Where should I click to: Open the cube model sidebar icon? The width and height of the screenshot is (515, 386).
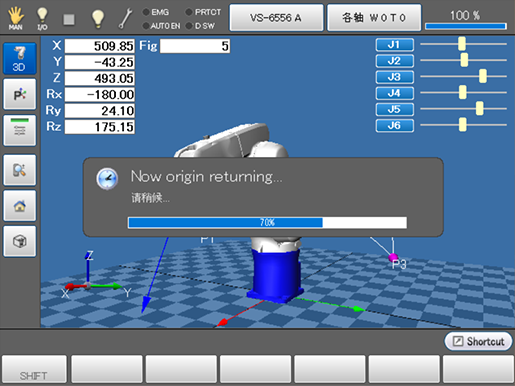coord(20,241)
